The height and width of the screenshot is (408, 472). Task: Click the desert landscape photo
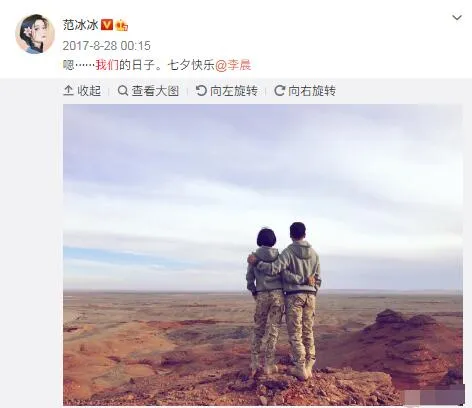click(263, 255)
